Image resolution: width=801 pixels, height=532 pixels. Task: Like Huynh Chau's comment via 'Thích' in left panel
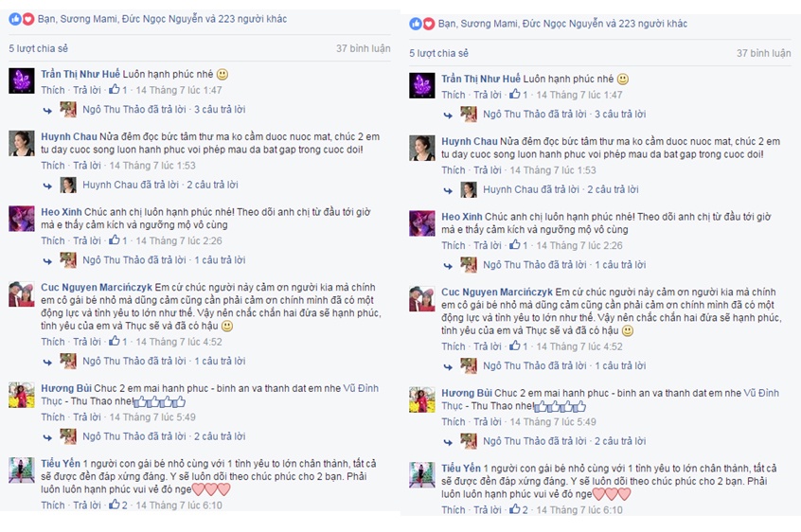coord(53,166)
